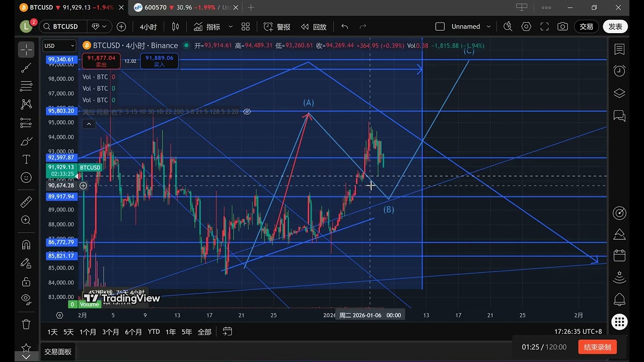Click the 发表 publish button
The image size is (644, 362).
pos(615,27)
